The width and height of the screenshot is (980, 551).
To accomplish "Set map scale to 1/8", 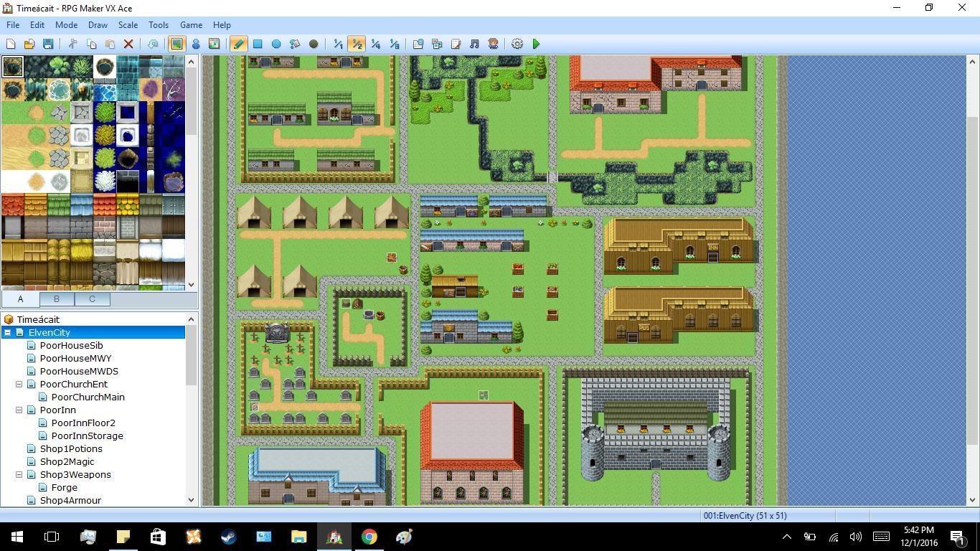I will tap(394, 44).
